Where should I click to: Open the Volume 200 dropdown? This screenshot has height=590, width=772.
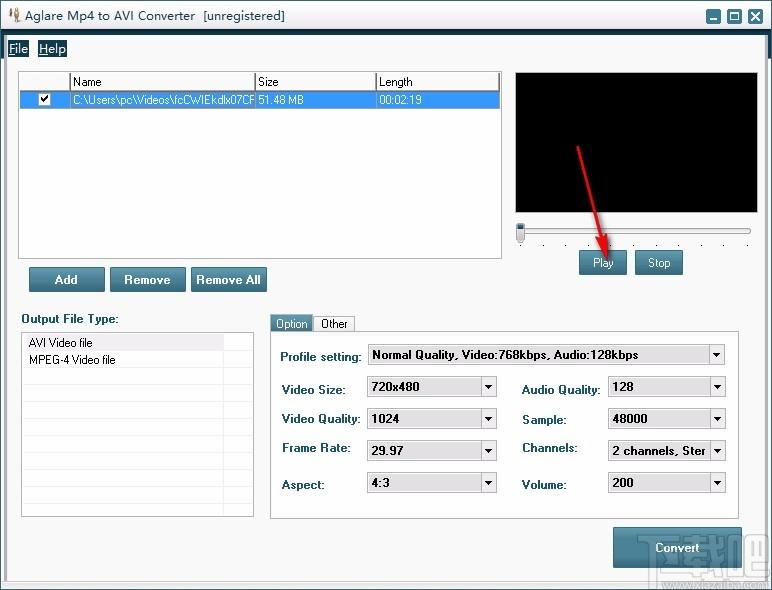(x=717, y=483)
